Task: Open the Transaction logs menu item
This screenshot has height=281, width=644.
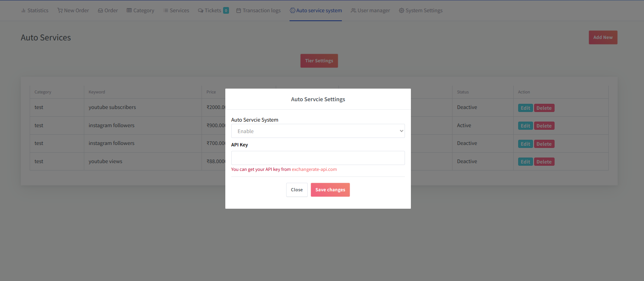Action: tap(261, 11)
